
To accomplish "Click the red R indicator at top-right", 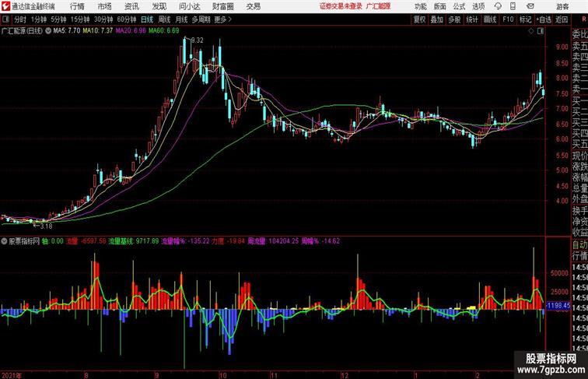I will (x=584, y=19).
